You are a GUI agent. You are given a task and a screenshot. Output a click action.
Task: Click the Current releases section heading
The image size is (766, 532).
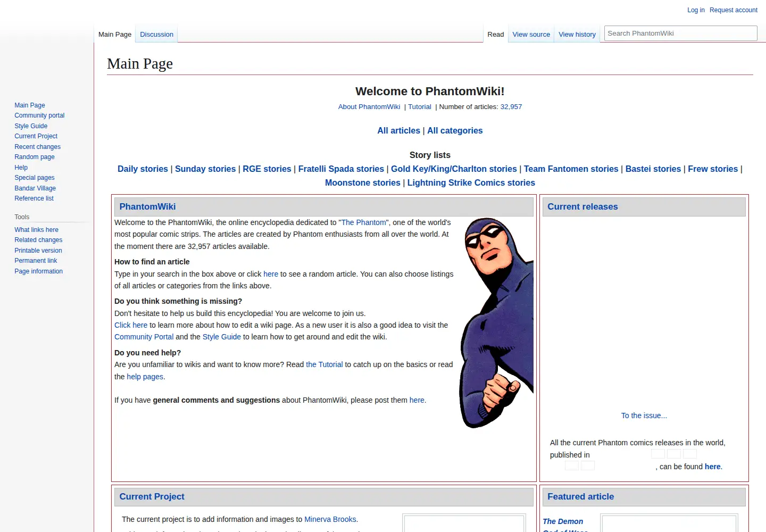(x=582, y=206)
